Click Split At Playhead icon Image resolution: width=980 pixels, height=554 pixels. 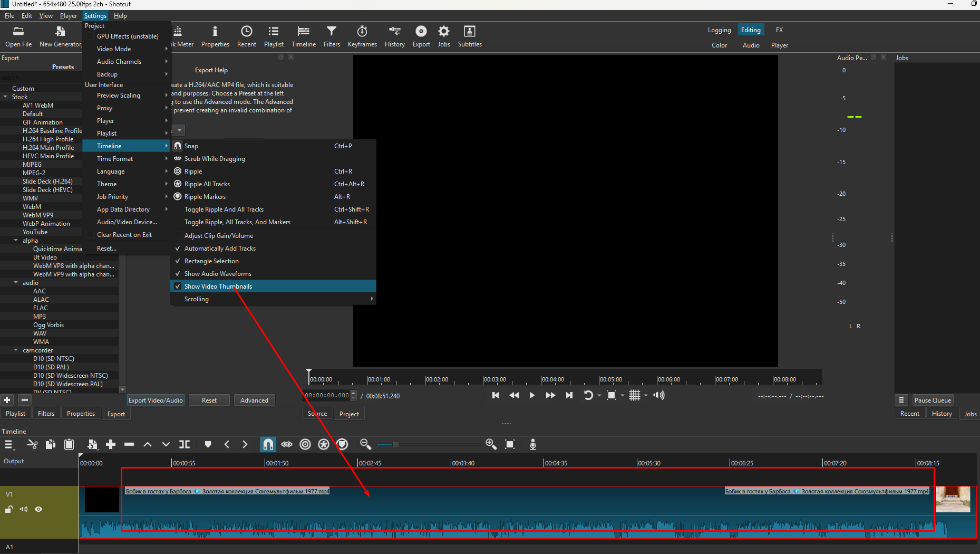(185, 444)
